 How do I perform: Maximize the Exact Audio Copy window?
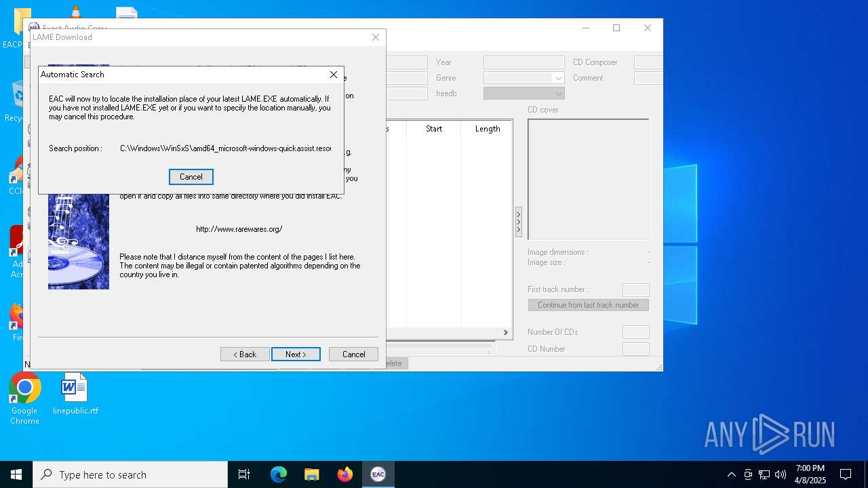point(616,28)
